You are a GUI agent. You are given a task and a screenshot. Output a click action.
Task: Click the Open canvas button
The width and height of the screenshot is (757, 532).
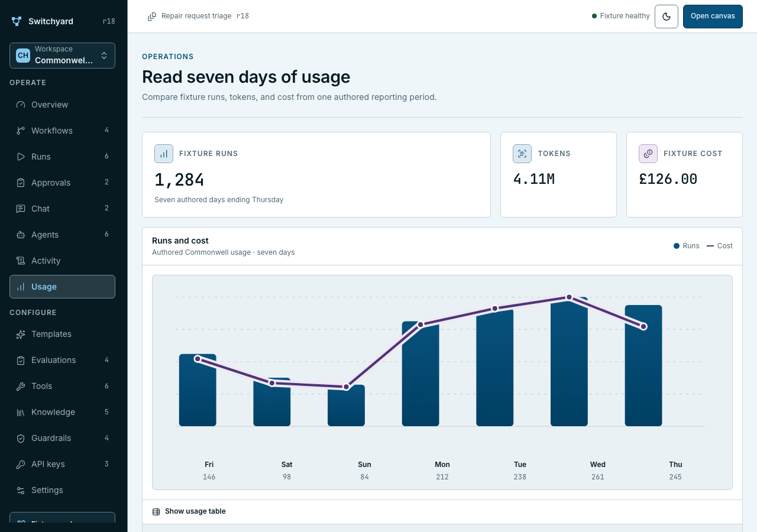pyautogui.click(x=713, y=17)
